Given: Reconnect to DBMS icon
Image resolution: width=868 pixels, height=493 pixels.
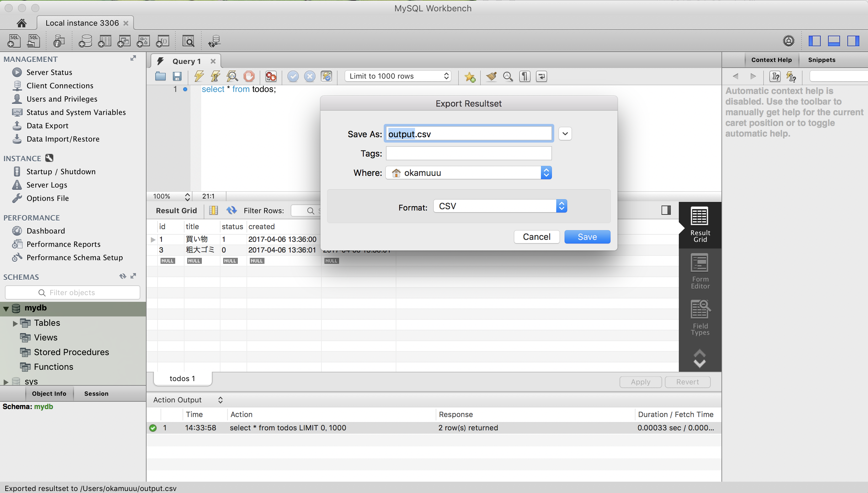Looking at the screenshot, I should [x=214, y=41].
